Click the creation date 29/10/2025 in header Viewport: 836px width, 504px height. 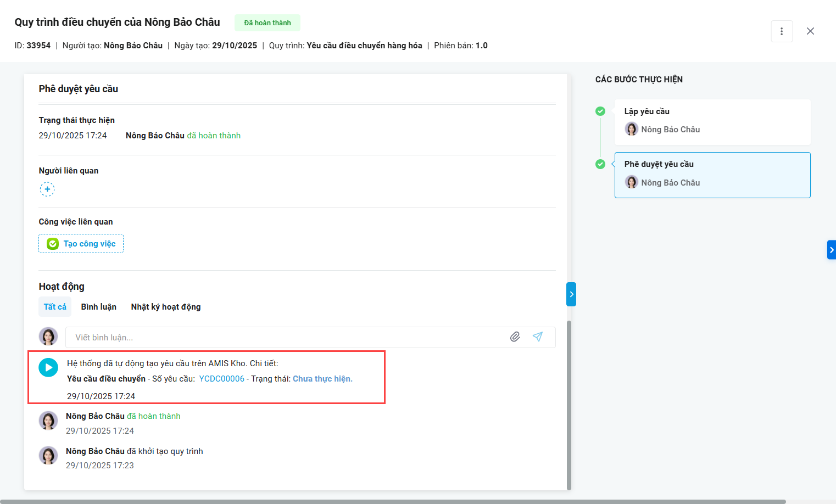(x=235, y=46)
